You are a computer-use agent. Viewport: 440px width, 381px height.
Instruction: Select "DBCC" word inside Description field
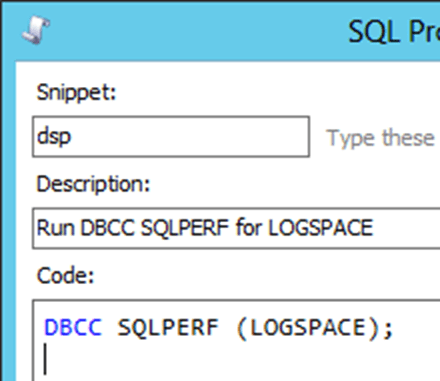click(107, 228)
